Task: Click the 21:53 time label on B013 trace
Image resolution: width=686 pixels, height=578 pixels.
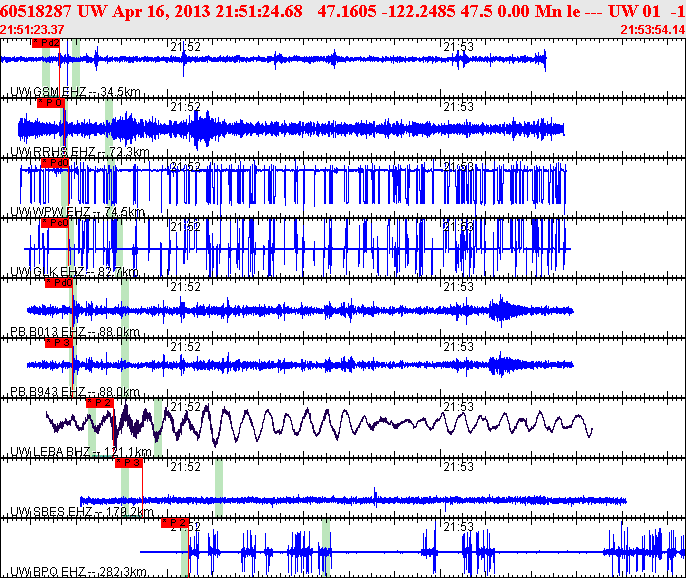Action: click(x=458, y=287)
